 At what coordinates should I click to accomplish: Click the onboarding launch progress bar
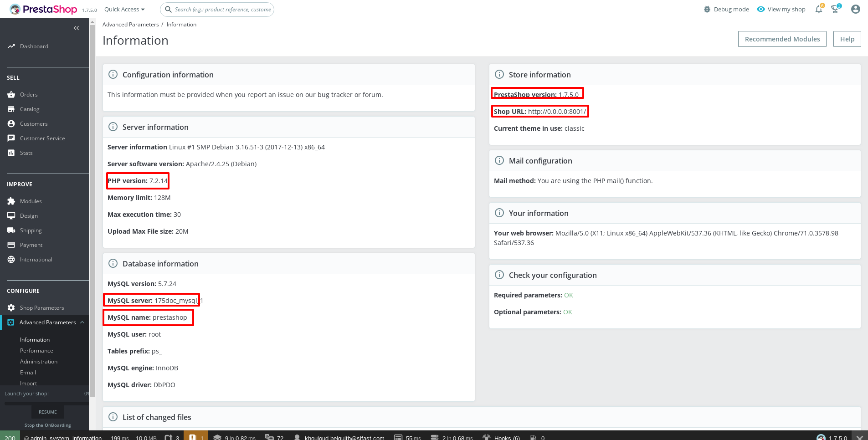46,404
